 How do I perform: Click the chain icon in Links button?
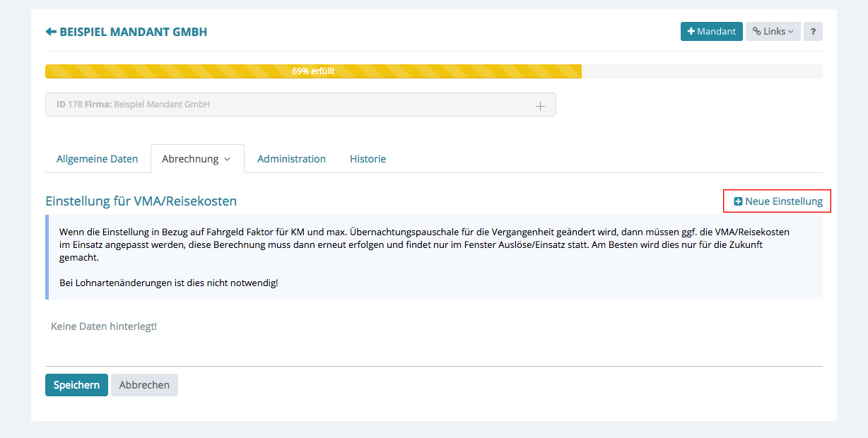pyautogui.click(x=756, y=31)
